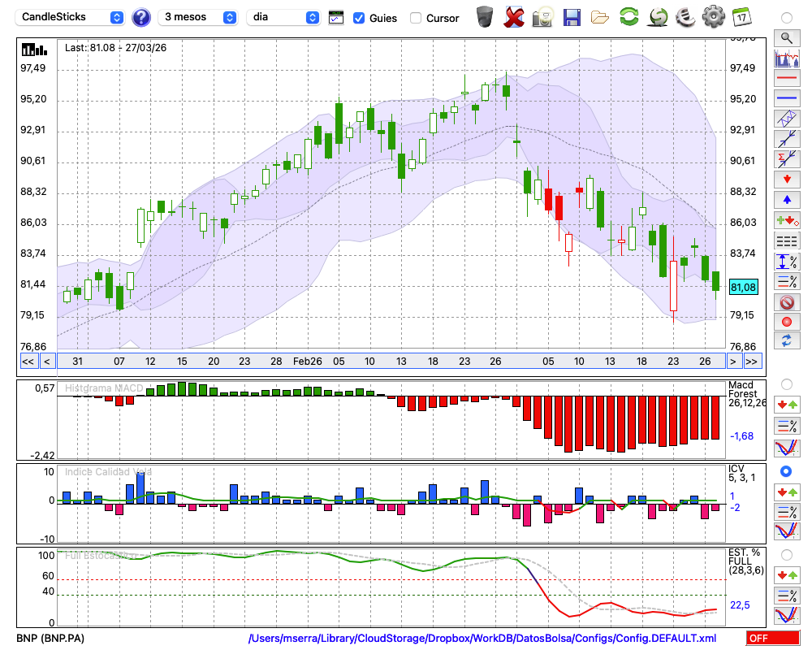This screenshot has width=812, height=650.
Task: Click the blue up arrow marker tool
Action: [786, 200]
